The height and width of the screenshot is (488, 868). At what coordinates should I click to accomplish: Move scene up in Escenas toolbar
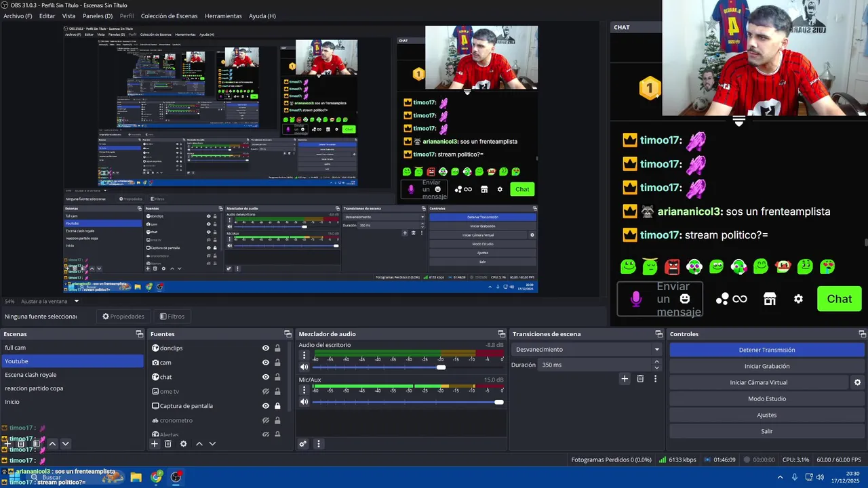[x=52, y=444]
